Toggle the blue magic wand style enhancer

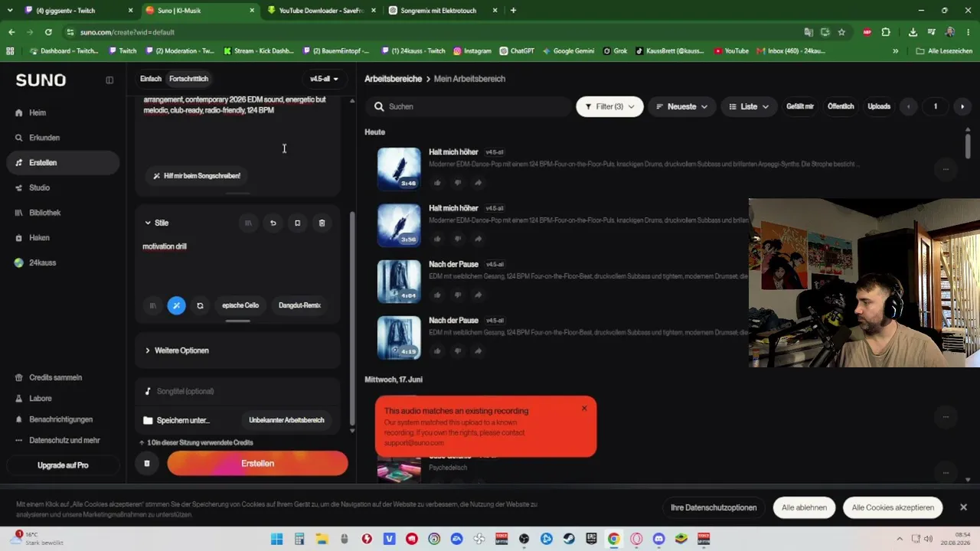click(176, 305)
